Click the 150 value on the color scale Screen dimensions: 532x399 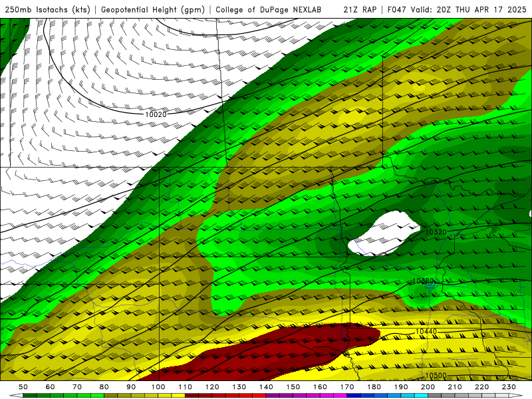point(293,387)
